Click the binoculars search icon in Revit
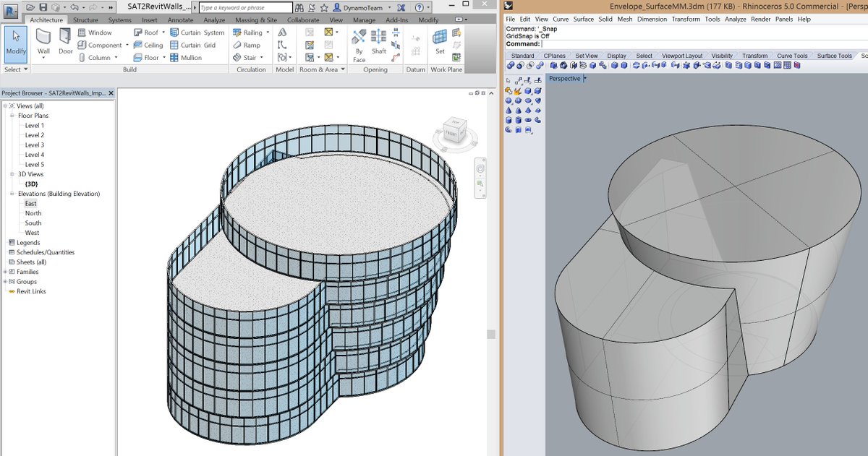This screenshot has width=868, height=456. [300, 7]
